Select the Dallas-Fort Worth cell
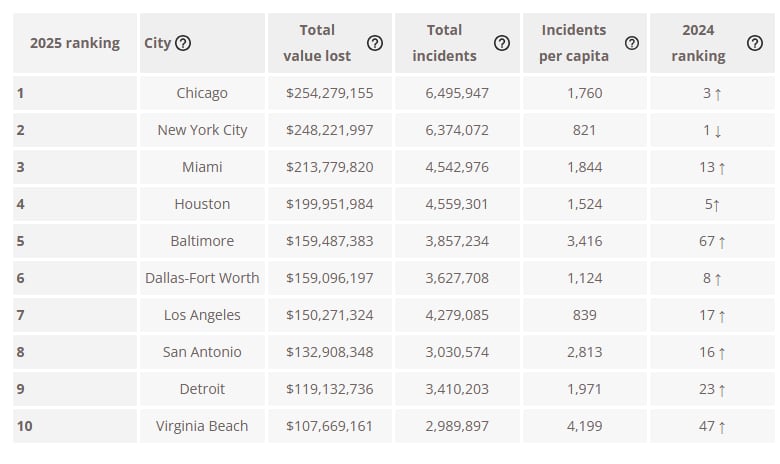 pyautogui.click(x=202, y=278)
